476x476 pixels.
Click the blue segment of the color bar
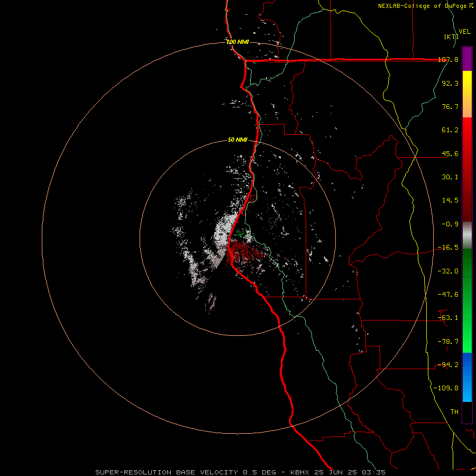[467, 377]
